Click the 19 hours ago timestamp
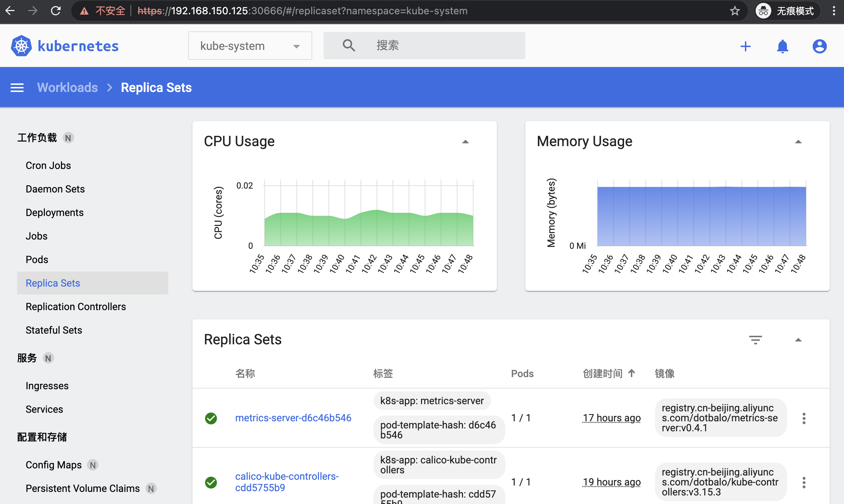Image resolution: width=844 pixels, height=504 pixels. coord(612,482)
